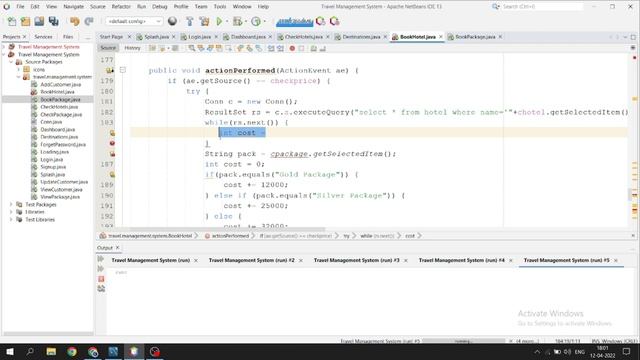Click the Save All toolbar icon
Viewport: 640px width, 360px height.
(x=53, y=21)
